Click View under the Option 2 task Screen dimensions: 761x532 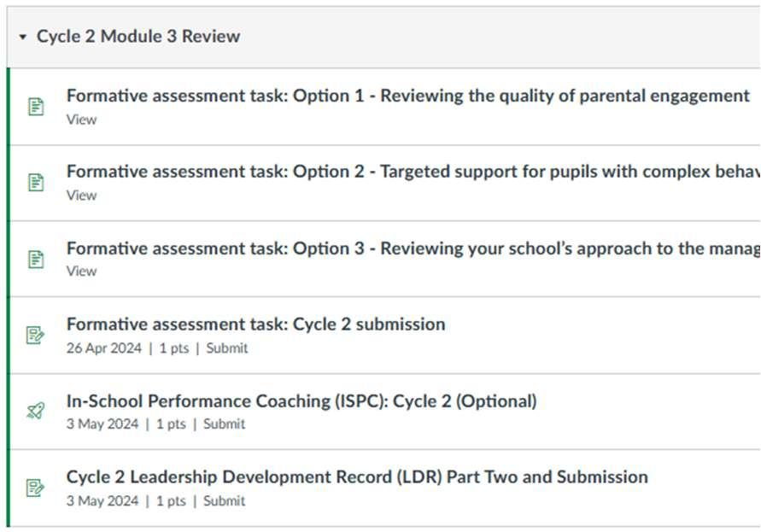point(81,196)
